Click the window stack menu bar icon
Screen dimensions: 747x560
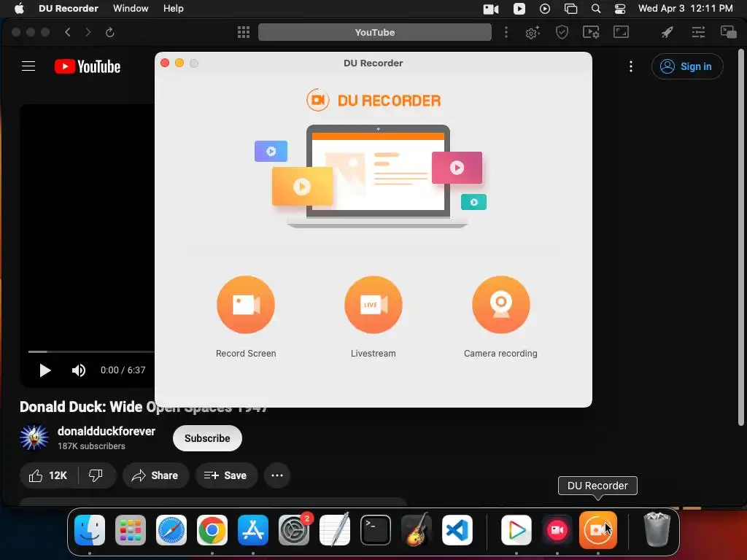[x=570, y=9]
